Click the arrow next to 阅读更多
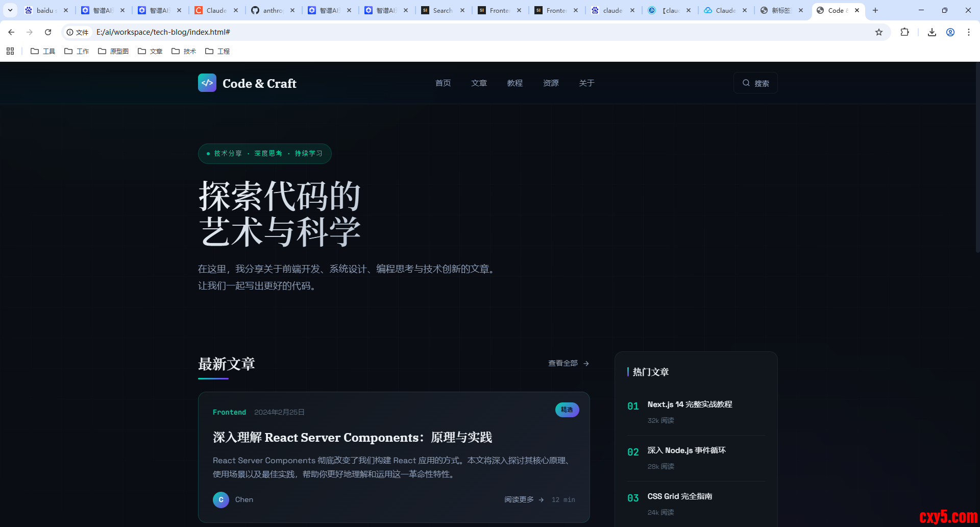The height and width of the screenshot is (527, 980). pos(541,500)
